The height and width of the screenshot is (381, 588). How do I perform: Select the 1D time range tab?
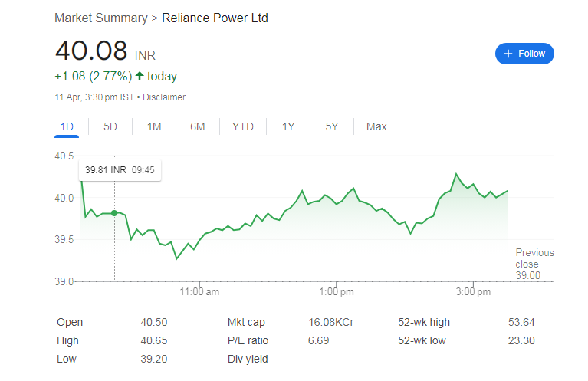coord(67,126)
